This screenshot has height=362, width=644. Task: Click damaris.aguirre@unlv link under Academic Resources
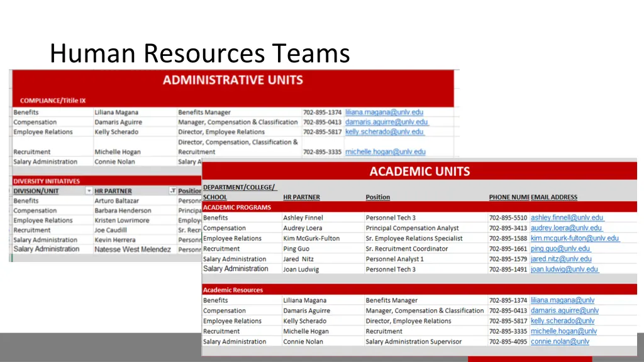tap(565, 310)
